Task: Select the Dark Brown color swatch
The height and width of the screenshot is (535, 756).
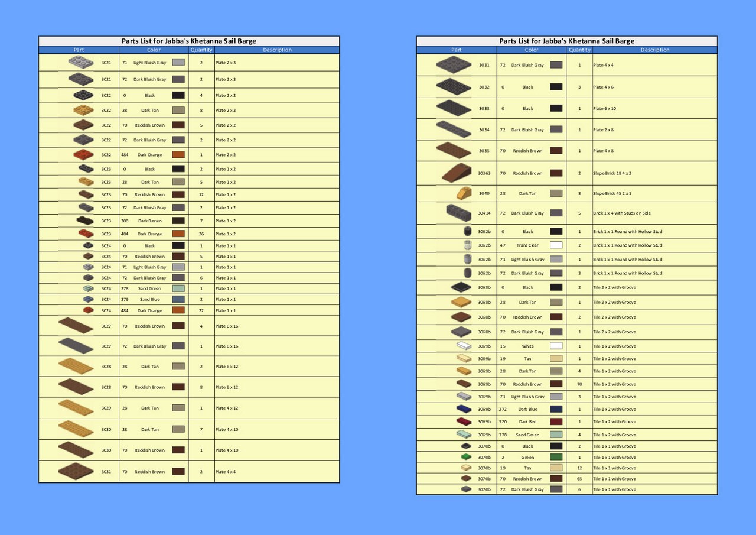Action: [x=178, y=221]
